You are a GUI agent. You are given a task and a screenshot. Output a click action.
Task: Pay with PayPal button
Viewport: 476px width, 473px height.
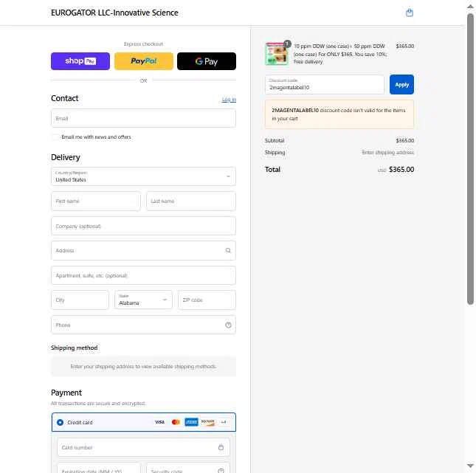(x=144, y=61)
